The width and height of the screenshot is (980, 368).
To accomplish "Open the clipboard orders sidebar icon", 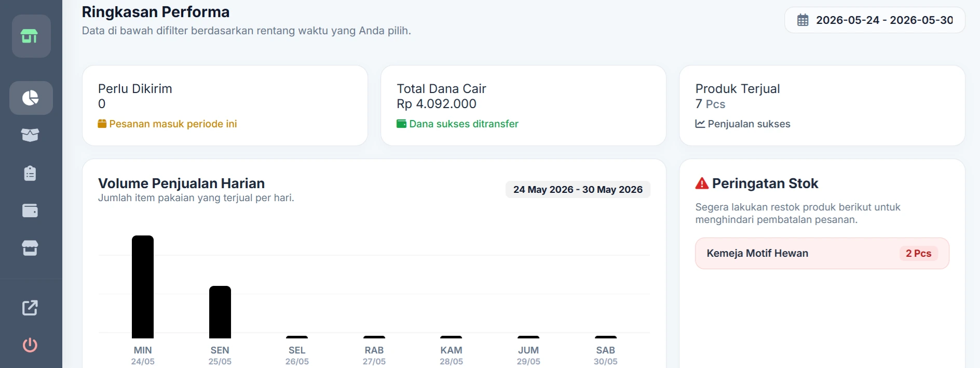I will 30,173.
